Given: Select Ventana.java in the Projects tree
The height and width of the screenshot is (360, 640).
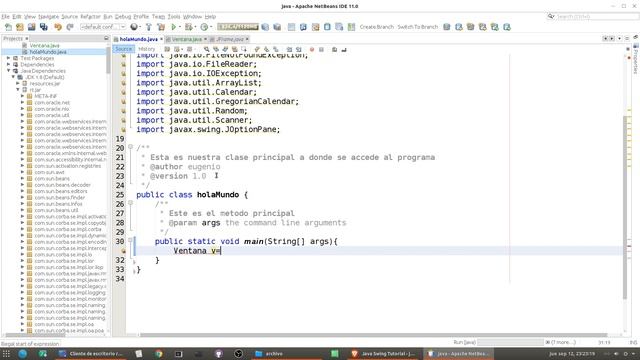Looking at the screenshot, I should point(44,45).
